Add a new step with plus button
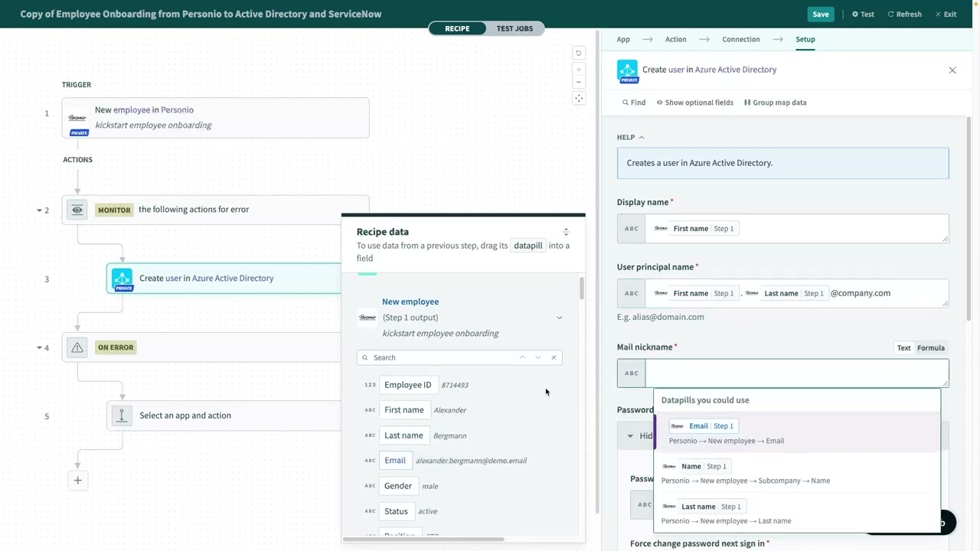The image size is (980, 551). coord(77,481)
